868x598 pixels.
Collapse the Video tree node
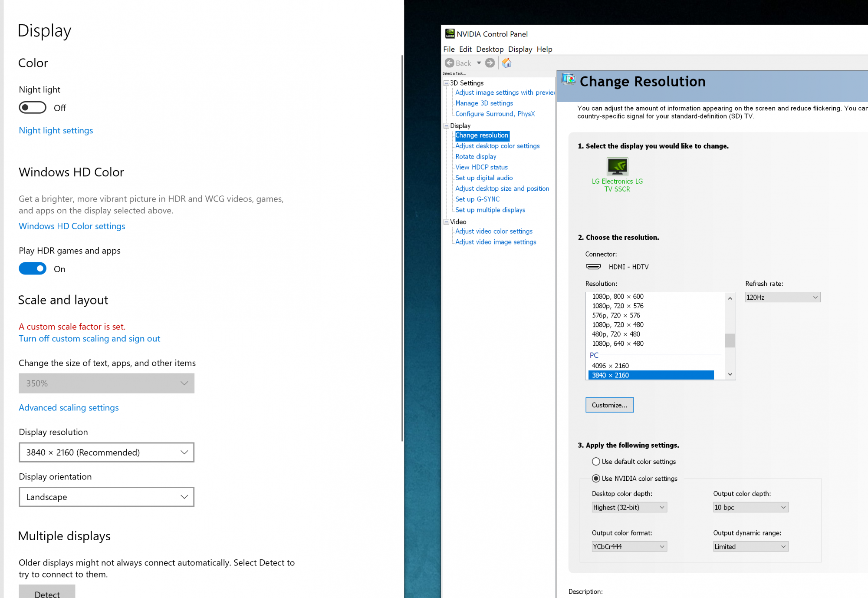click(446, 221)
